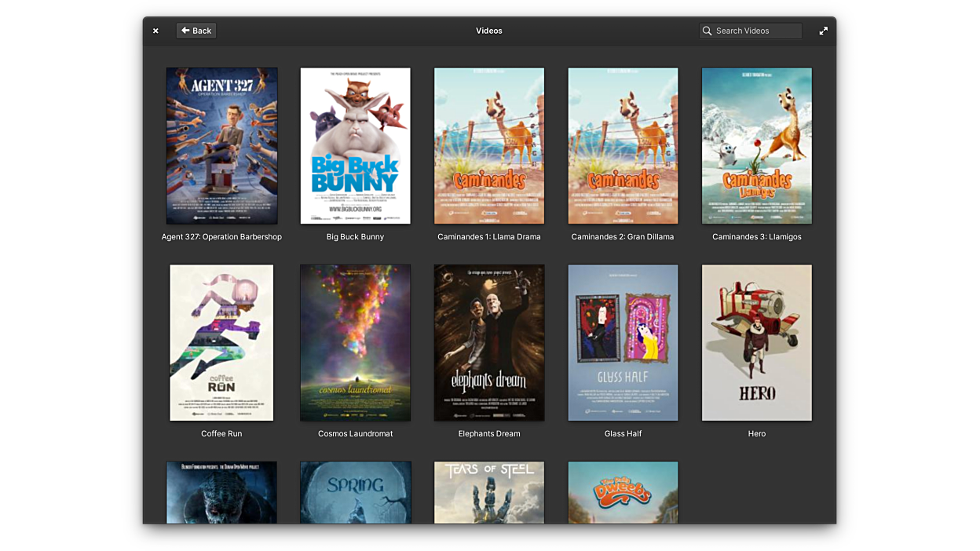This screenshot has height=551, width=980.
Task: Click the magnifier icon in search box
Action: [x=708, y=31]
